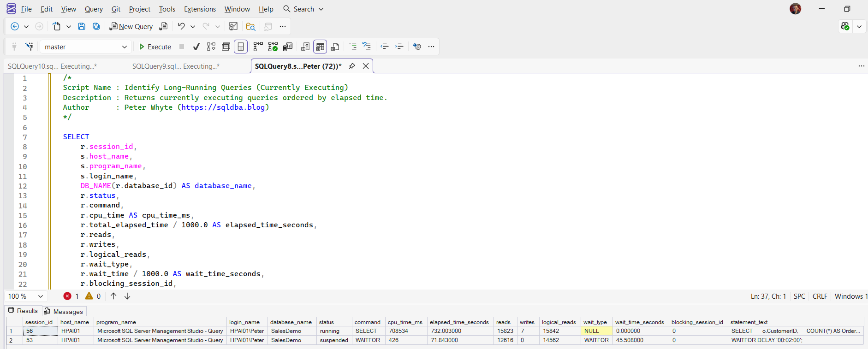Viewport: 868px width, 349px height.
Task: Click the Undo arrow icon
Action: click(x=181, y=26)
